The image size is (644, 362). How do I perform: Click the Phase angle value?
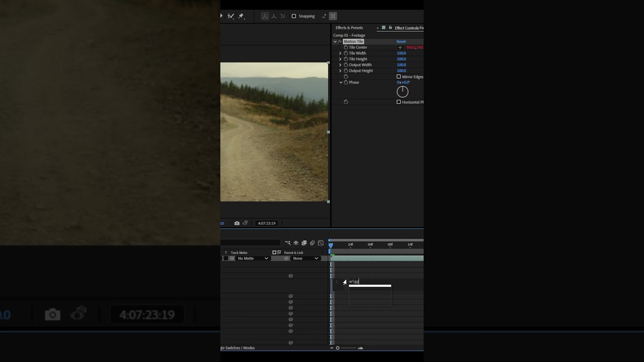pos(403,82)
